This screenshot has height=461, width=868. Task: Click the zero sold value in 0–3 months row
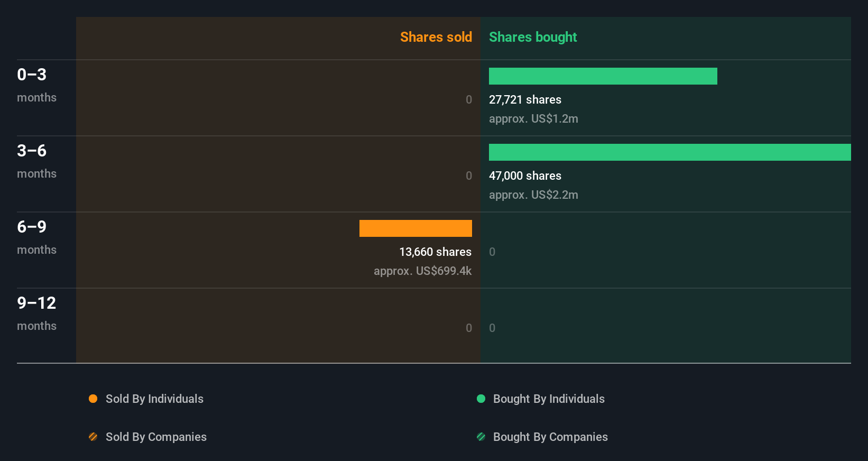469,99
